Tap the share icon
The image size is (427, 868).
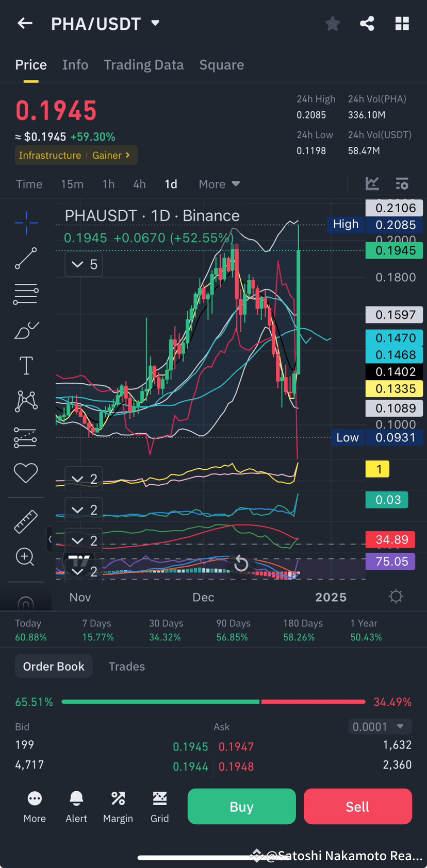(367, 23)
